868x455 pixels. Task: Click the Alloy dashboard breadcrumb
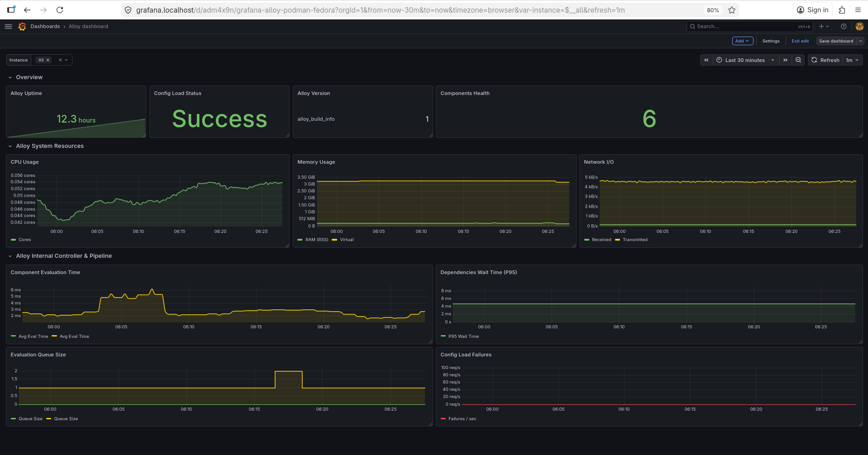(x=88, y=26)
